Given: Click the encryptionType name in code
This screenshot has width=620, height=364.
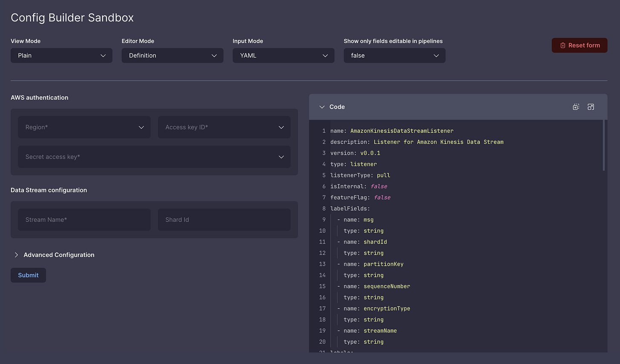Looking at the screenshot, I should point(387,308).
